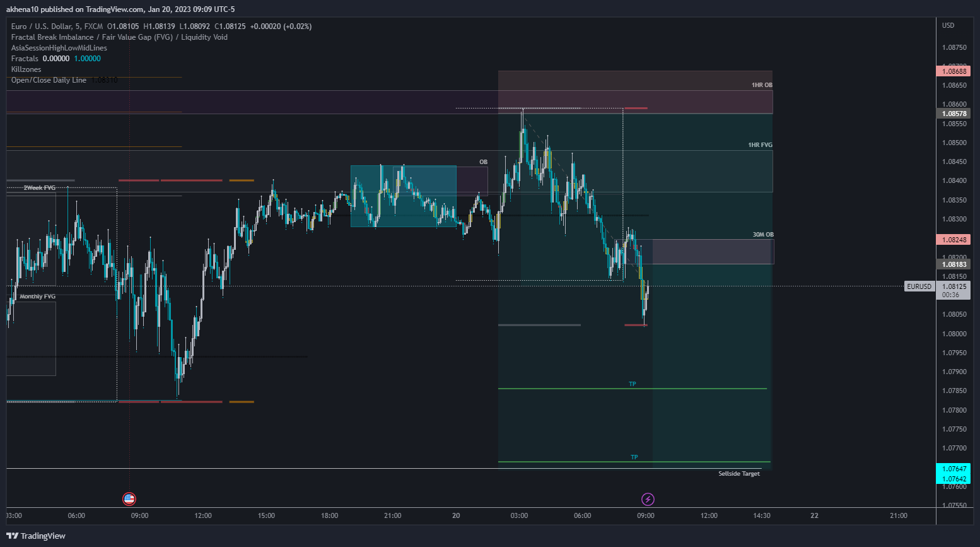
Task: Click the 30M OB zone label
Action: tap(763, 235)
